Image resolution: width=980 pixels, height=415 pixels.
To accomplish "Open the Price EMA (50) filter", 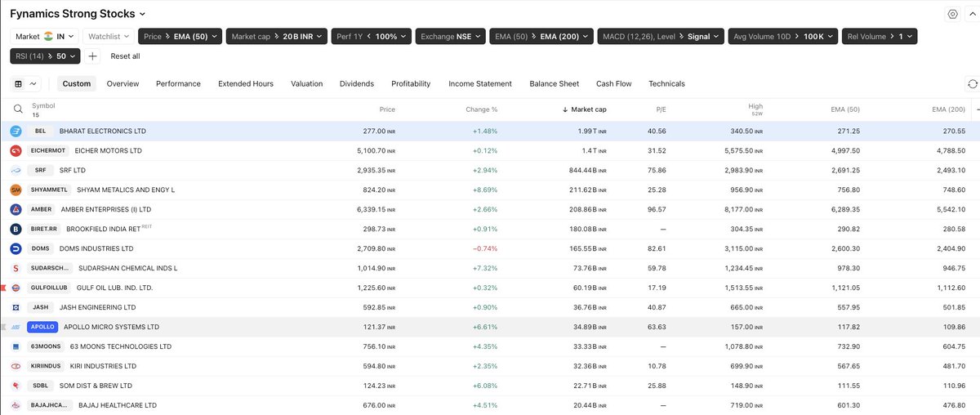I will (178, 36).
